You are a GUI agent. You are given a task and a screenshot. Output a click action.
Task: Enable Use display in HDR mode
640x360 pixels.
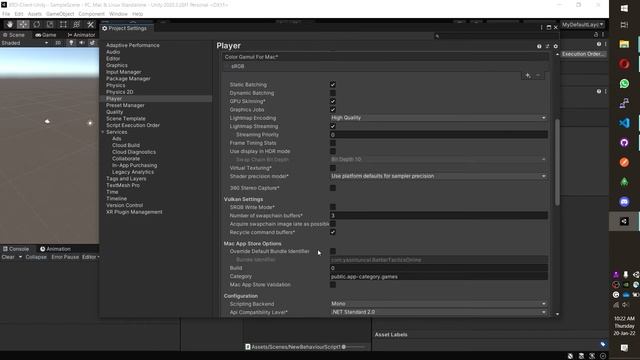pos(333,151)
